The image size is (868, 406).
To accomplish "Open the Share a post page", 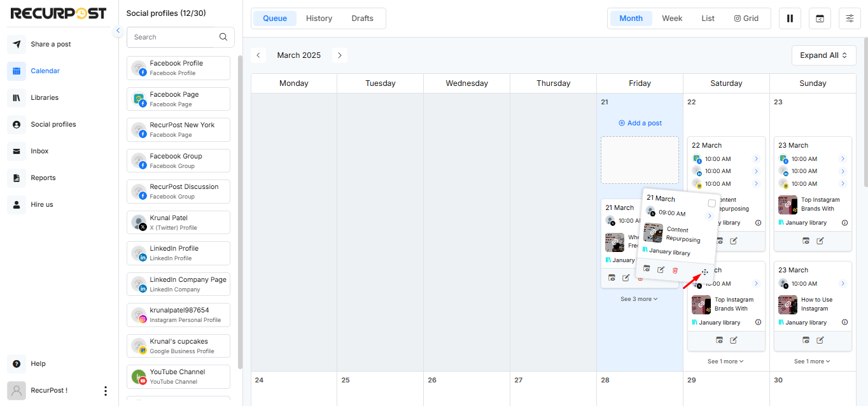I will coord(51,44).
